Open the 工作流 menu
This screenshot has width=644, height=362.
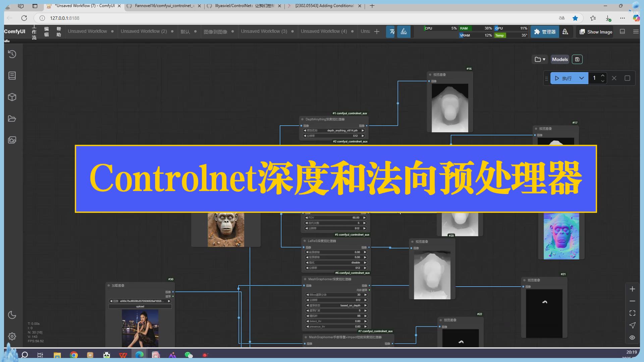[34, 32]
